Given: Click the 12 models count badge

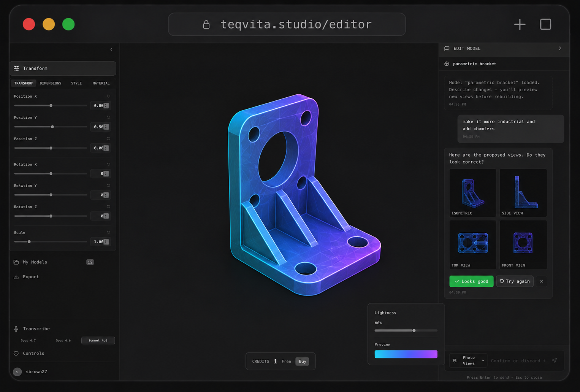Looking at the screenshot, I should point(90,262).
